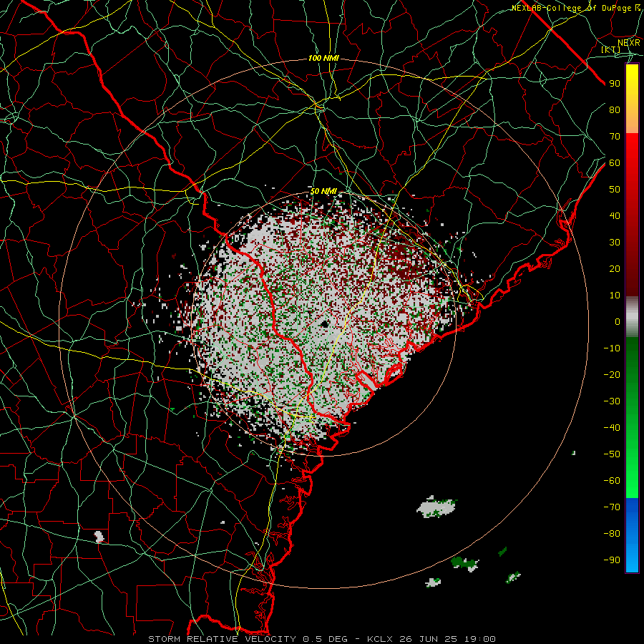Click the 60 value on velocity scale
The image size is (644, 644).
pos(615,162)
